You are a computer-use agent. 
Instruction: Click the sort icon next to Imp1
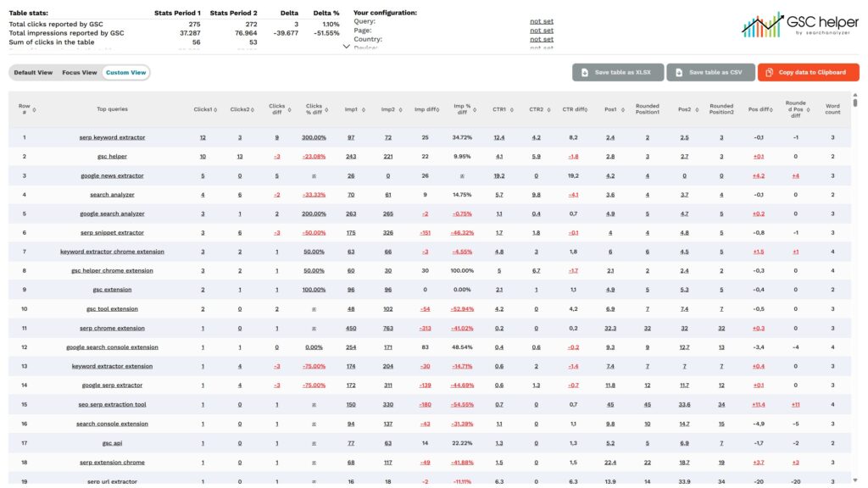(363, 109)
